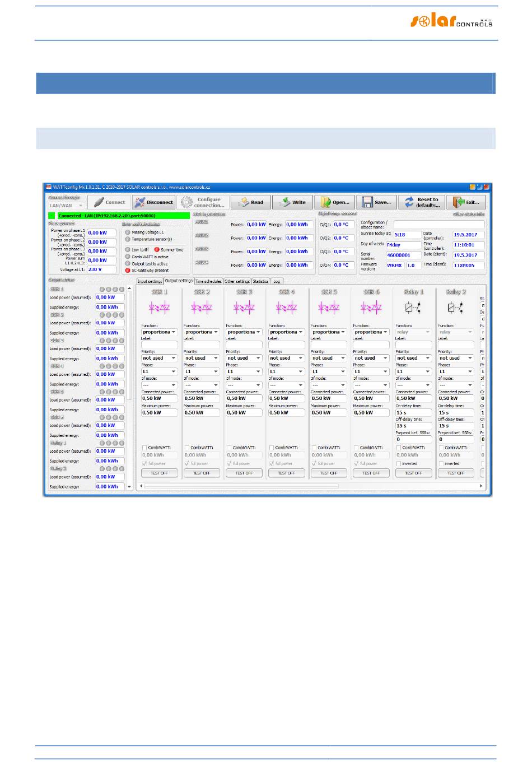Click the right arrow of horizontal scrollbar
Screen dimensions: 532x777
click(x=481, y=486)
